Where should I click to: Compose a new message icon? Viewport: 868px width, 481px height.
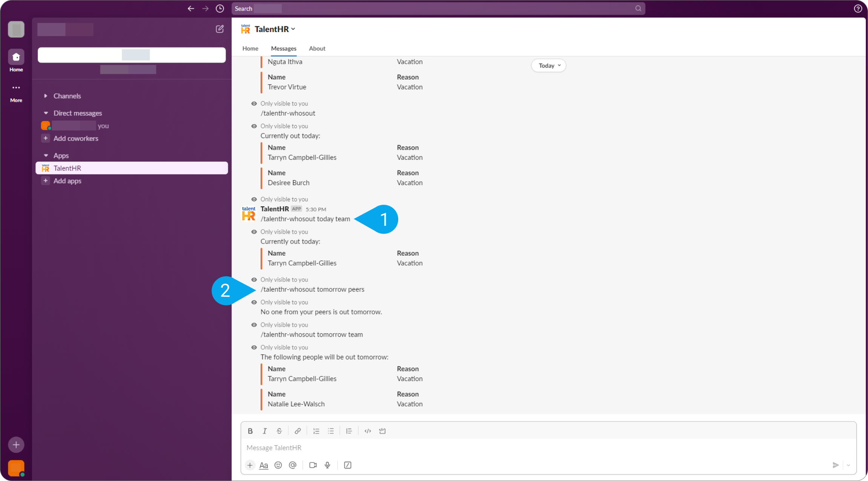click(x=220, y=29)
